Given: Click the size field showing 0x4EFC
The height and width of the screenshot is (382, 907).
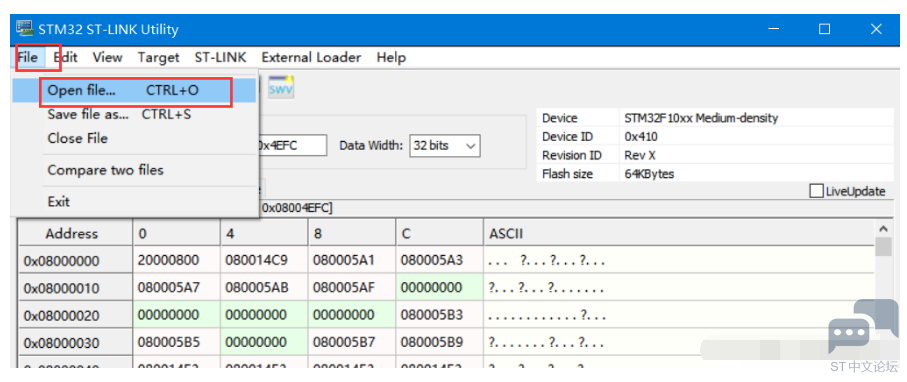Looking at the screenshot, I should click(x=292, y=146).
